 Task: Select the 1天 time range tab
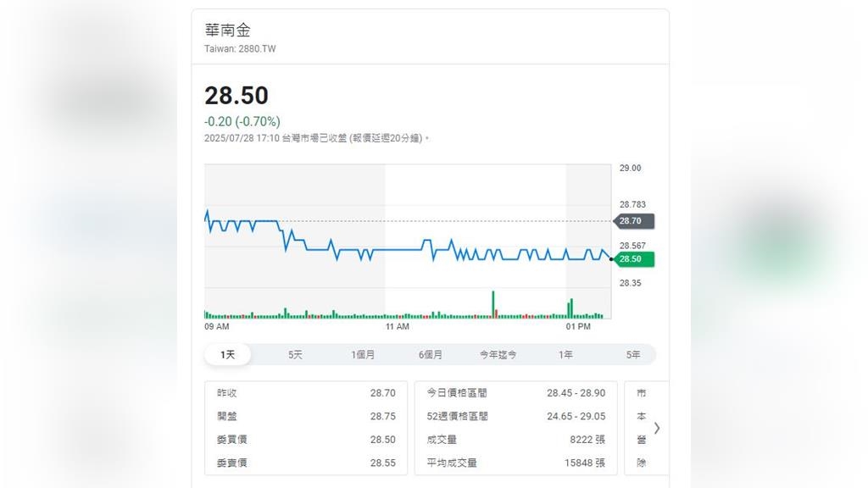[x=228, y=355]
